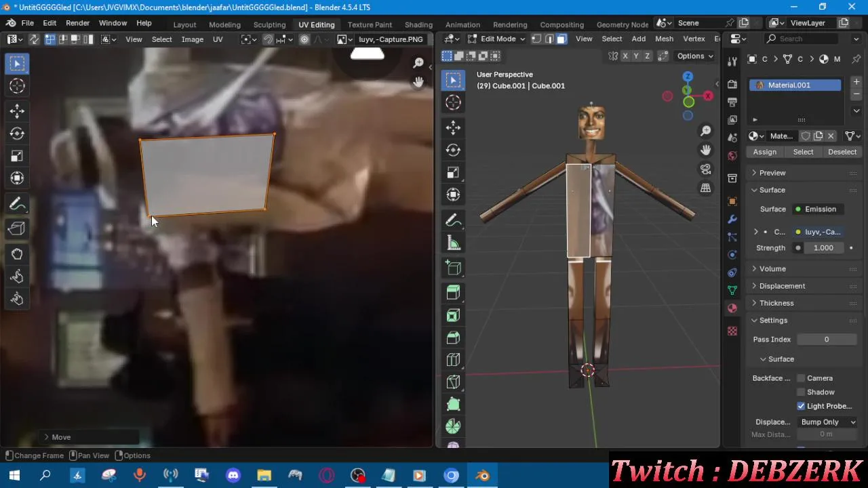Click the UV editor zoom magnifier icon

click(418, 63)
